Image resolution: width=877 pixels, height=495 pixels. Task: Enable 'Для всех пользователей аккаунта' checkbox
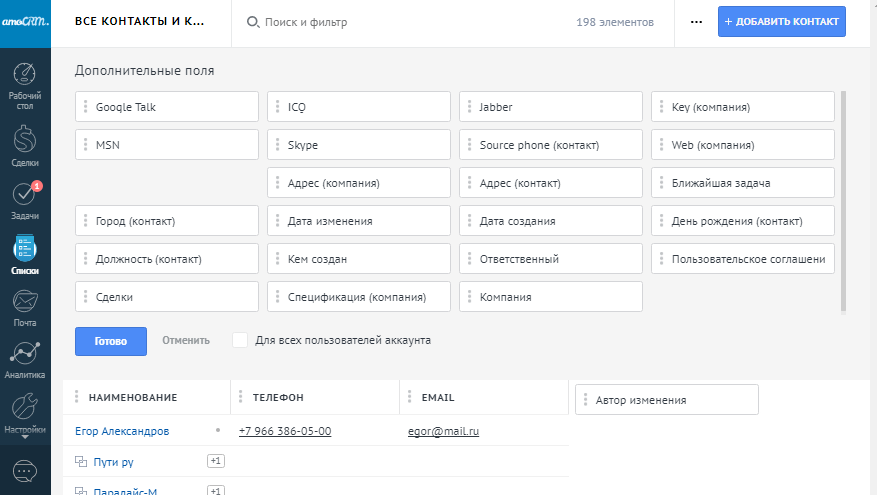[x=240, y=340]
